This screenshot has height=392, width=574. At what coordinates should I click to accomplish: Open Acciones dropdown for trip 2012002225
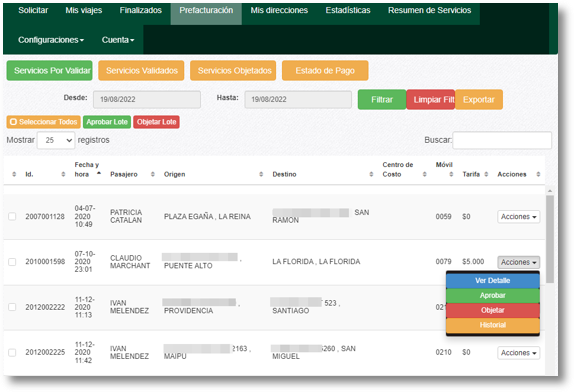coord(518,353)
